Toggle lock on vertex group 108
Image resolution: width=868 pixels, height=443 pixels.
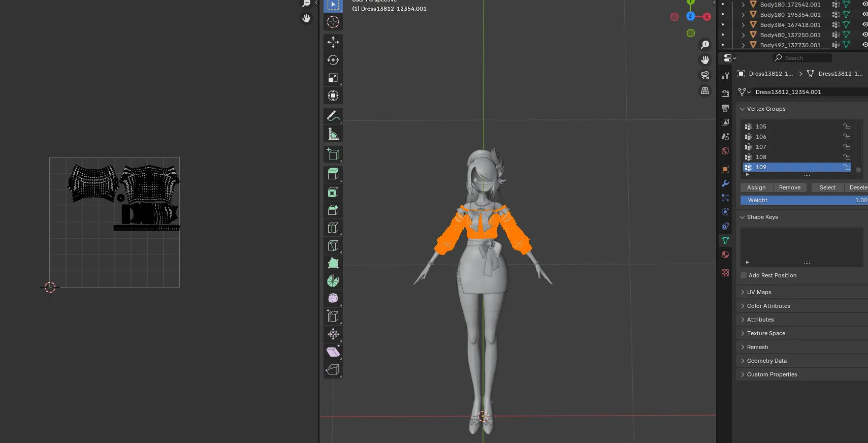tap(847, 157)
